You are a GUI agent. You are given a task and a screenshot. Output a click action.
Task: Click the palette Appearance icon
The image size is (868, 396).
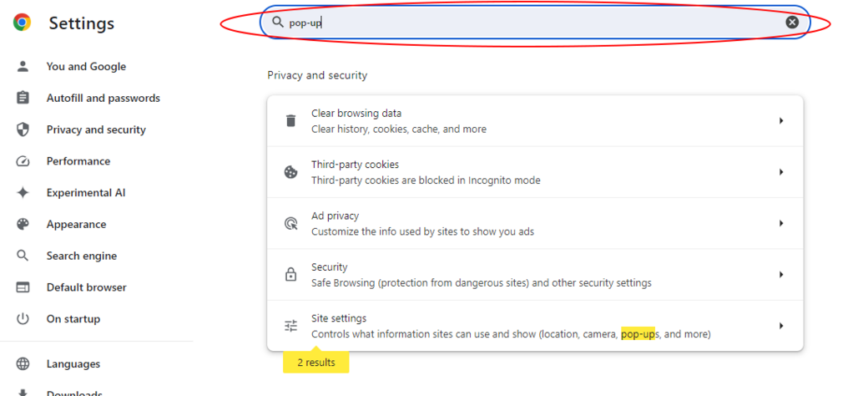tap(23, 224)
